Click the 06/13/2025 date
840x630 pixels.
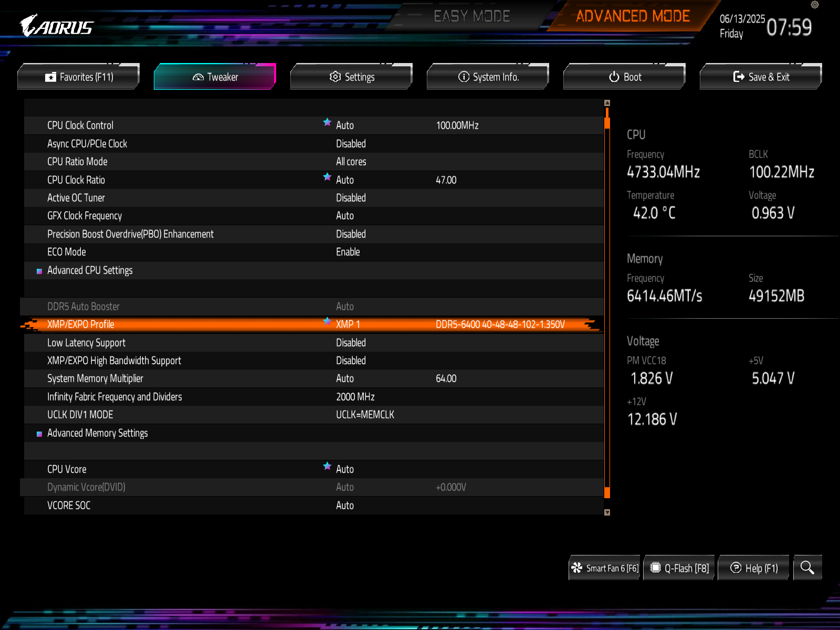pos(742,19)
